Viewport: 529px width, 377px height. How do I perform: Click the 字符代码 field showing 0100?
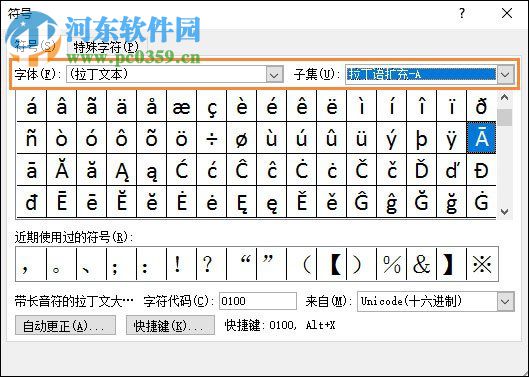[x=258, y=301]
